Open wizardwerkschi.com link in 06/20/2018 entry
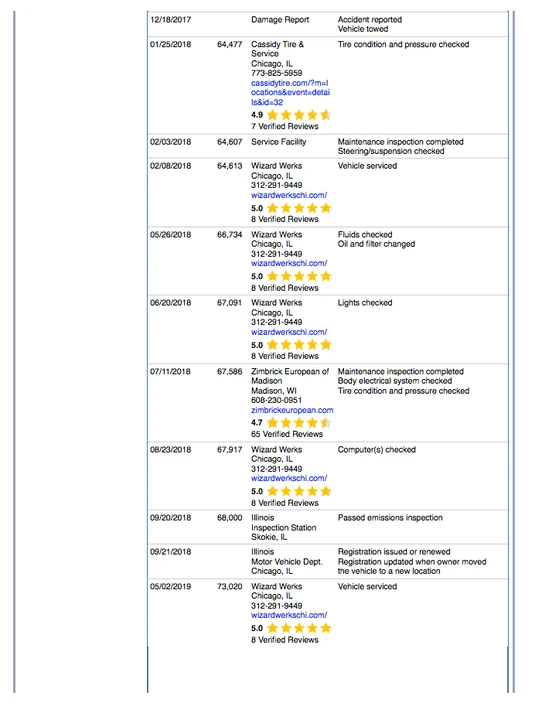The image size is (559, 720). pyautogui.click(x=289, y=332)
